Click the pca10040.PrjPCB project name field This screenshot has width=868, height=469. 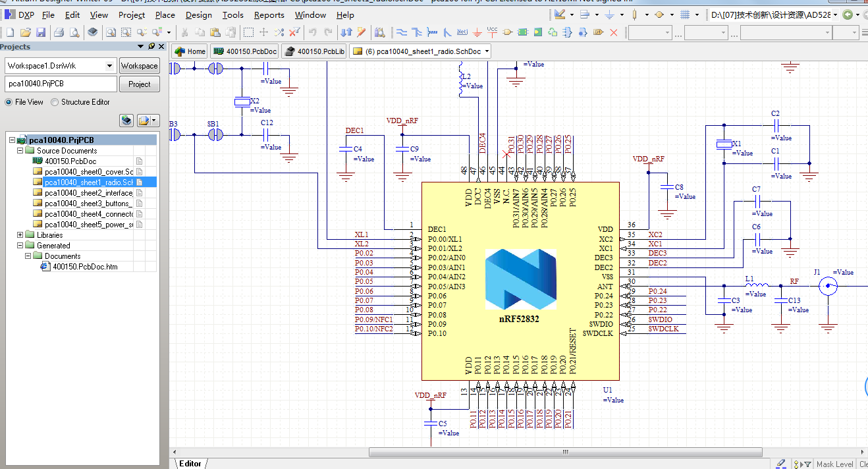click(61, 84)
